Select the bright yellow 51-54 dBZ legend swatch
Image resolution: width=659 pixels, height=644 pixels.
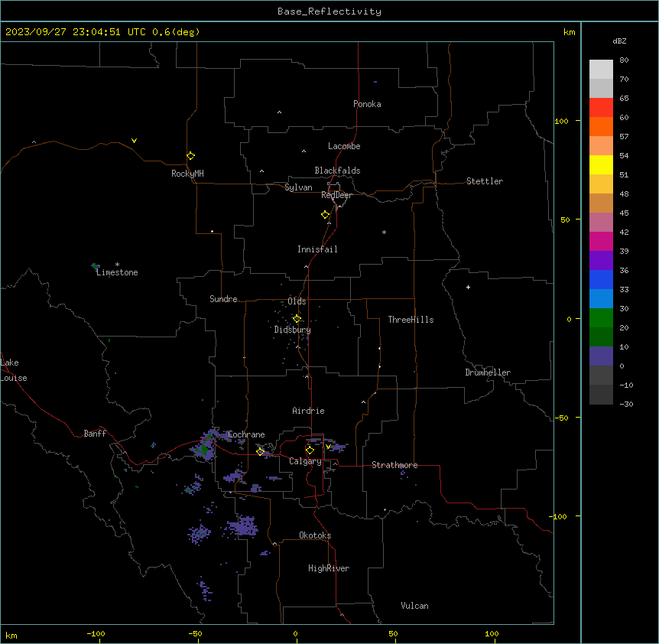pos(601,164)
